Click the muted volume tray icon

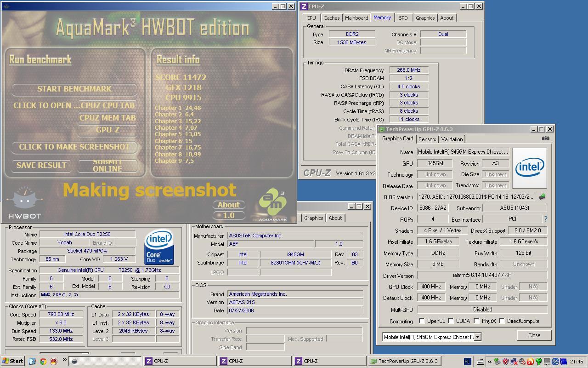(522, 362)
